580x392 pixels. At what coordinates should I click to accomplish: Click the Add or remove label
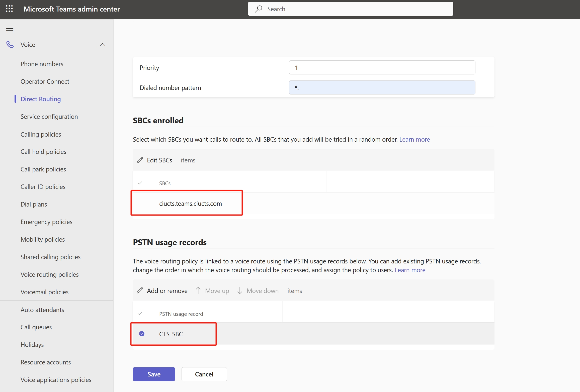click(167, 291)
